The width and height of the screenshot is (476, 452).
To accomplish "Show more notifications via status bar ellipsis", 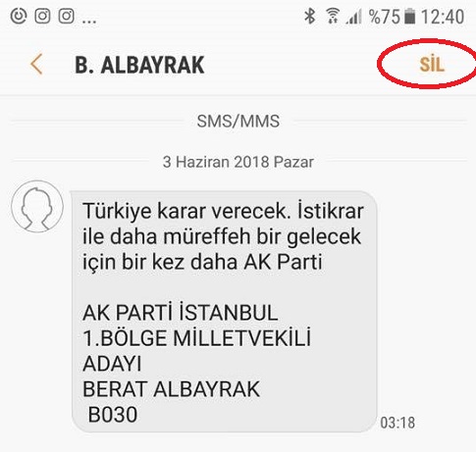I will 89,22.
